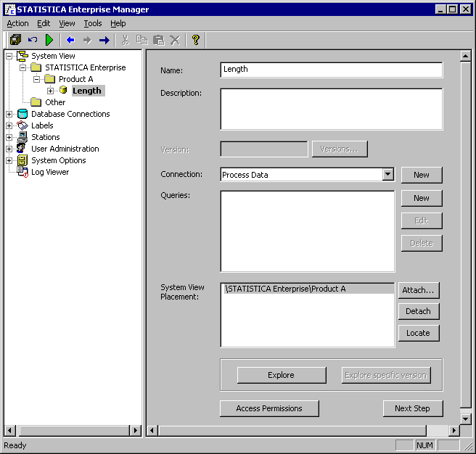The width and height of the screenshot is (476, 454).
Task: Click the Undo toolbar icon
Action: pyautogui.click(x=33, y=40)
